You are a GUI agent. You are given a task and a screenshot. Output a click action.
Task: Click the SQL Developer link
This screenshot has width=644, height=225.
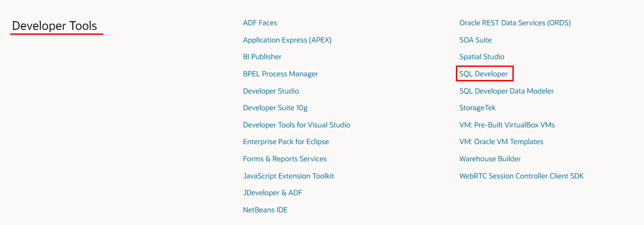[x=484, y=74]
